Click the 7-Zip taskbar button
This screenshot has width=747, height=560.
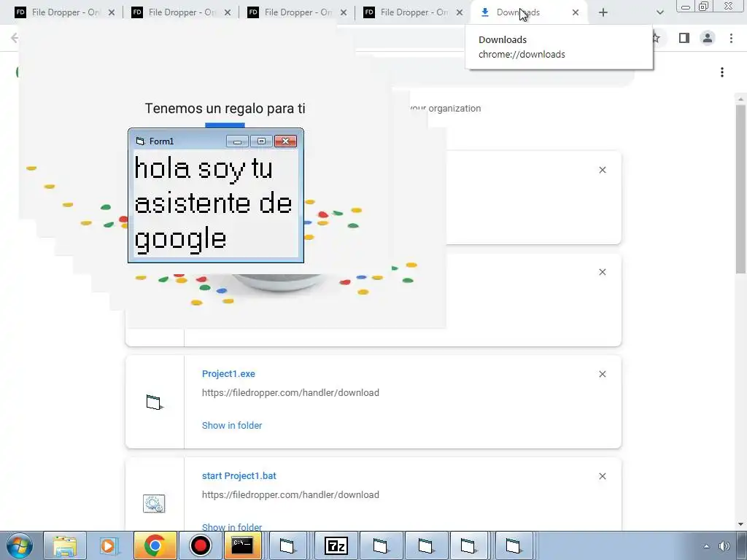336,545
